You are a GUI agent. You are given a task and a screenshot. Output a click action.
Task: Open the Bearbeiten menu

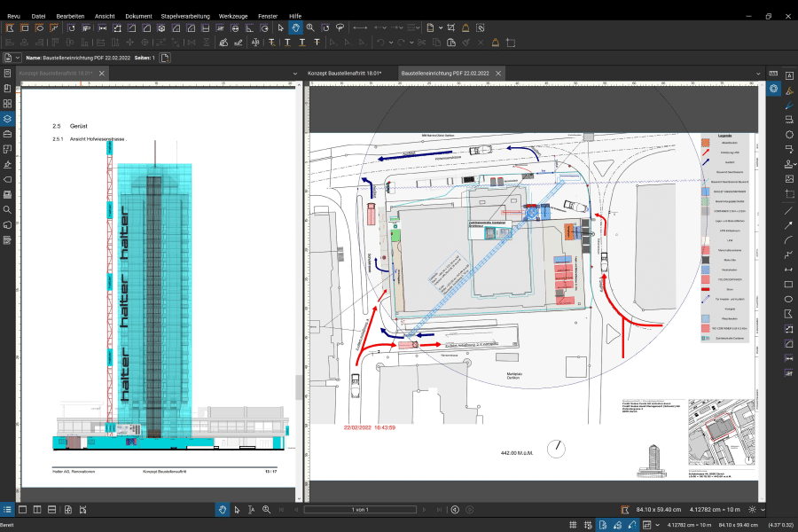(70, 16)
